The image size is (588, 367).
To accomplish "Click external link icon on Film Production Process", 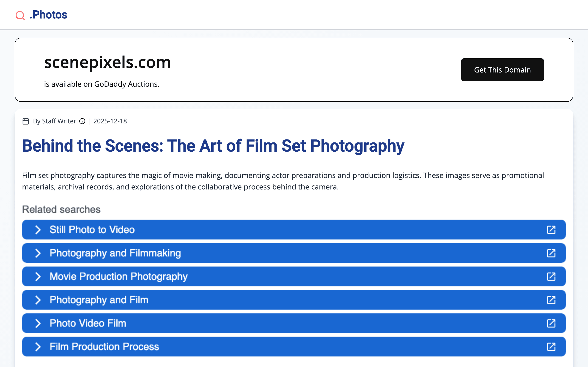I will pyautogui.click(x=551, y=347).
